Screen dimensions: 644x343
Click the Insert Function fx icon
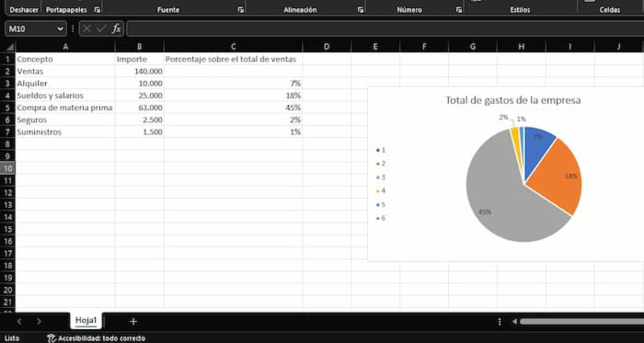pos(116,29)
